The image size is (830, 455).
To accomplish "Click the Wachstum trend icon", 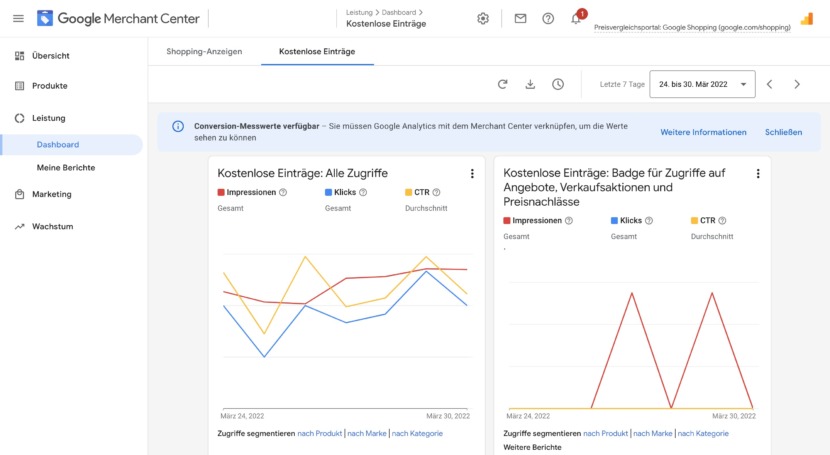I will point(20,226).
